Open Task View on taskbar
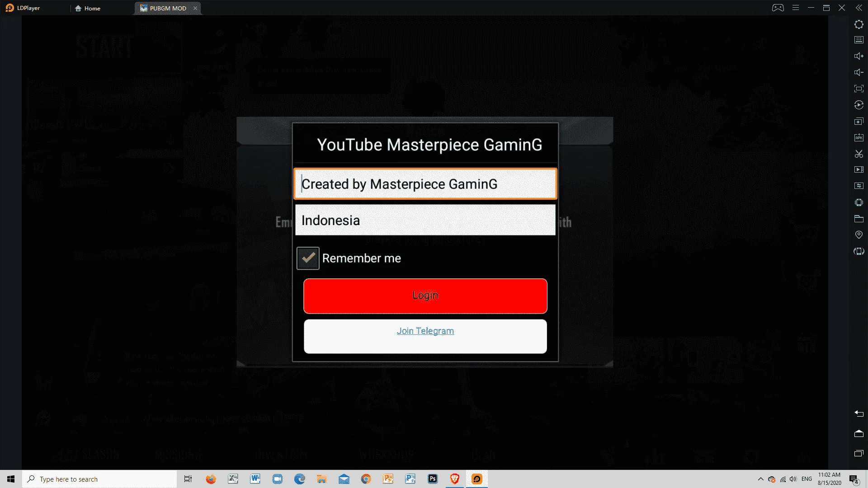This screenshot has height=488, width=868. 188,479
